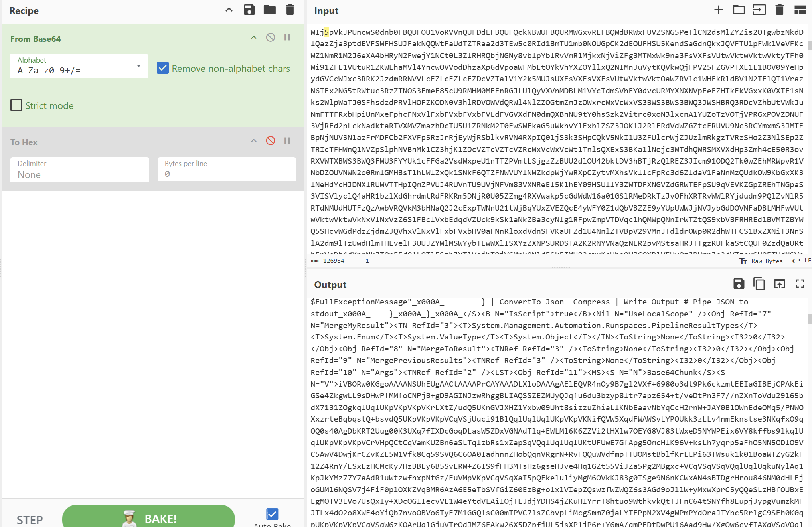Collapse the From Base64 operation
The height and width of the screenshot is (527, 812).
point(254,38)
